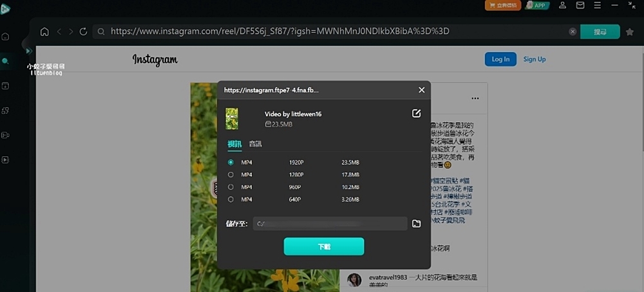
Task: Edit video title with pencil icon
Action: tap(417, 114)
